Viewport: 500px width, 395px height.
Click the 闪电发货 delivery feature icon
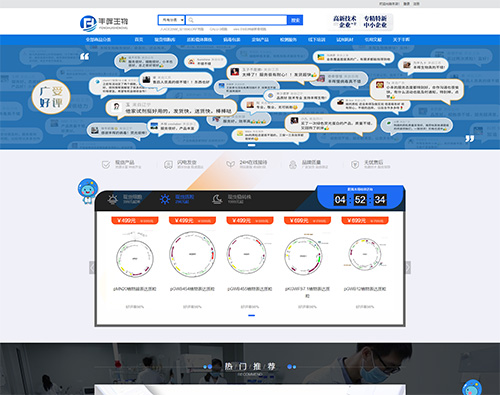168,165
